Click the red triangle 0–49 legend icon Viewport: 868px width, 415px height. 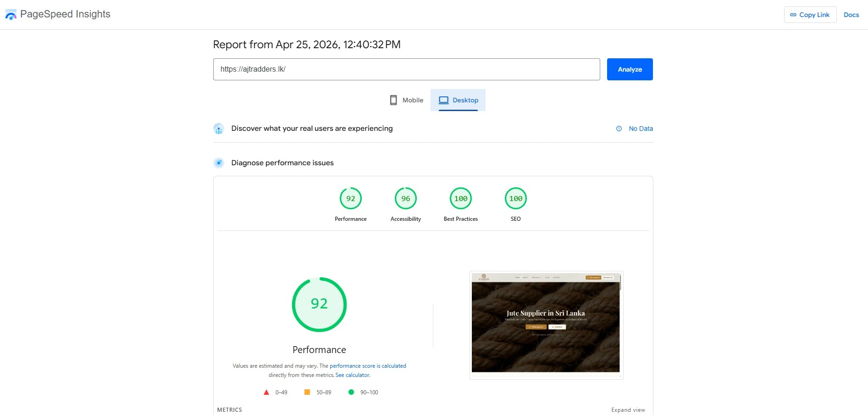pyautogui.click(x=266, y=393)
